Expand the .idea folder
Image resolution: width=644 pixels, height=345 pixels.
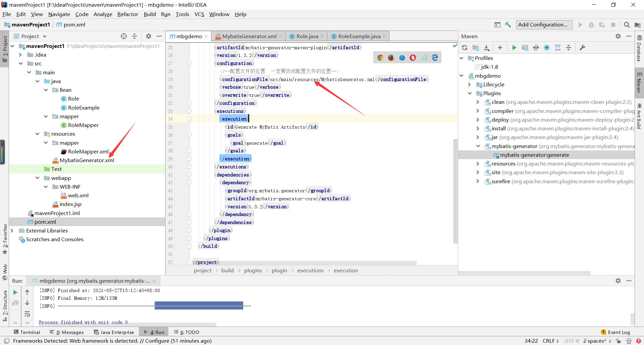tap(20, 55)
